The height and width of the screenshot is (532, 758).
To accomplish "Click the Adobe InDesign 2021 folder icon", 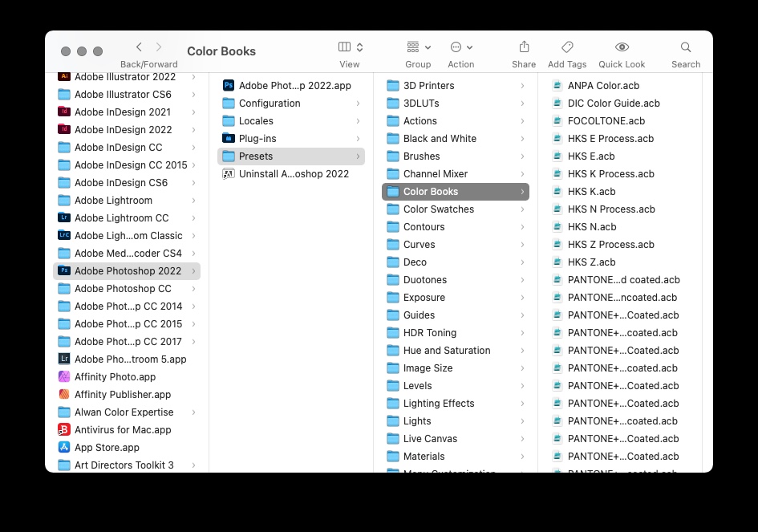I will (x=64, y=112).
